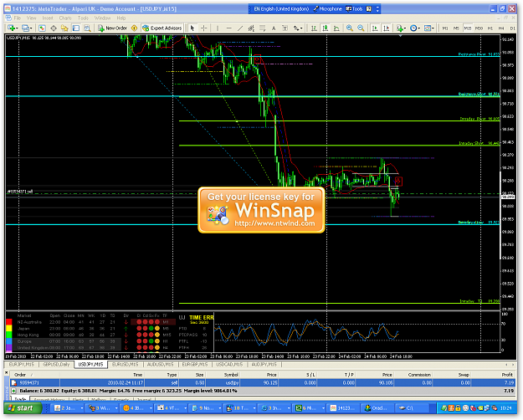
Task: Select the Text Label tool
Action: (x=285, y=28)
